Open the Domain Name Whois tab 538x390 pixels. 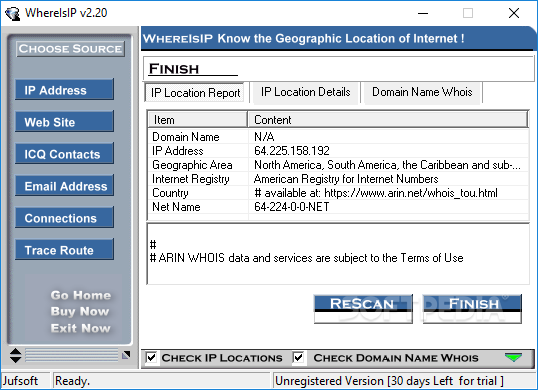(x=422, y=92)
